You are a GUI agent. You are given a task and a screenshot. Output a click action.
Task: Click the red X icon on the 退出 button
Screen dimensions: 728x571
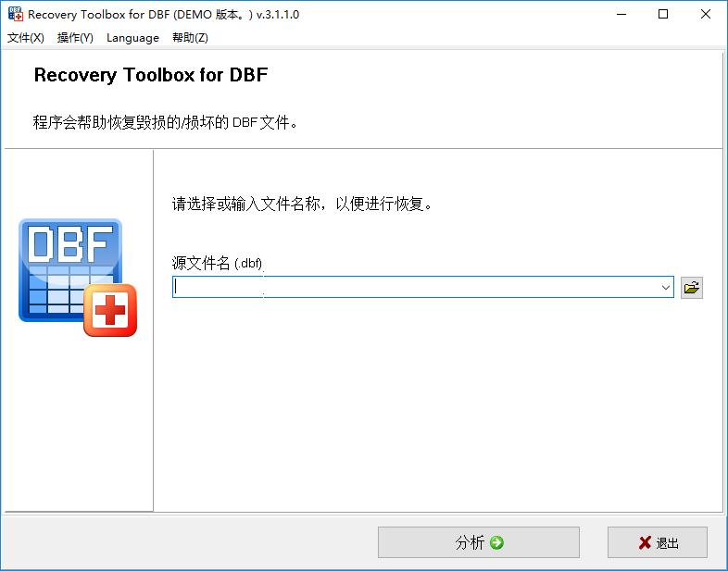pos(645,542)
